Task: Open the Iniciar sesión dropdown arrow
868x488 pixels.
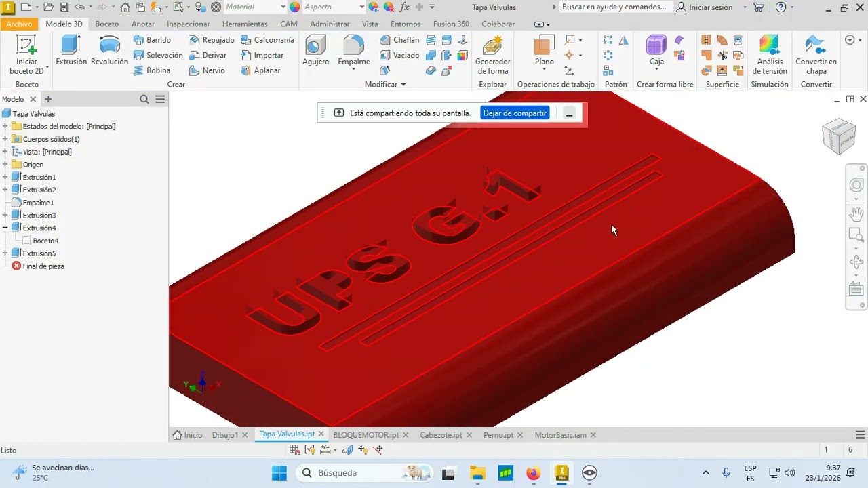Action: click(x=745, y=7)
